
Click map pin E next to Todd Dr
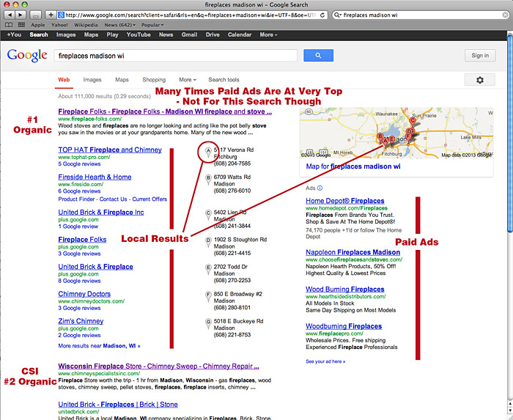[208, 269]
